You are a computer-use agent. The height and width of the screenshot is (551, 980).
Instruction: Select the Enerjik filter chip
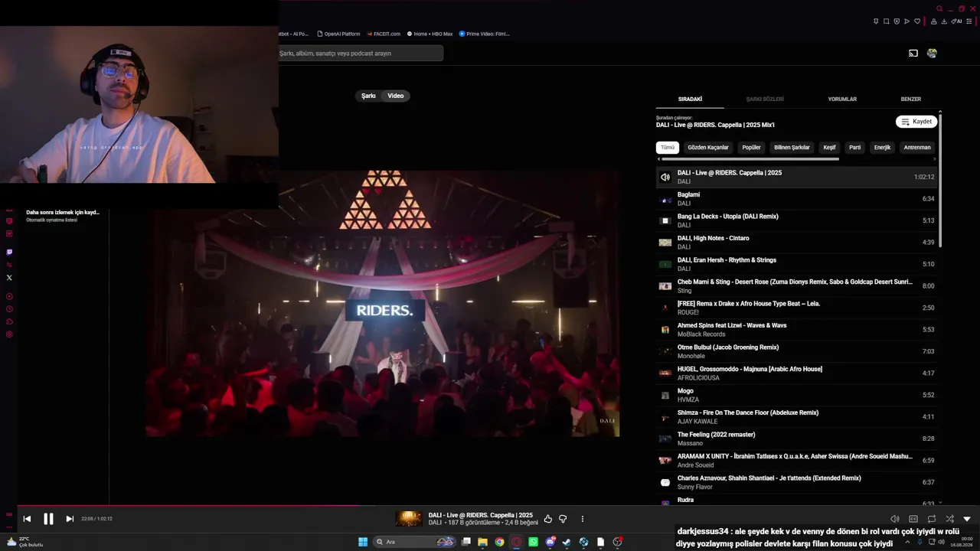click(x=883, y=148)
